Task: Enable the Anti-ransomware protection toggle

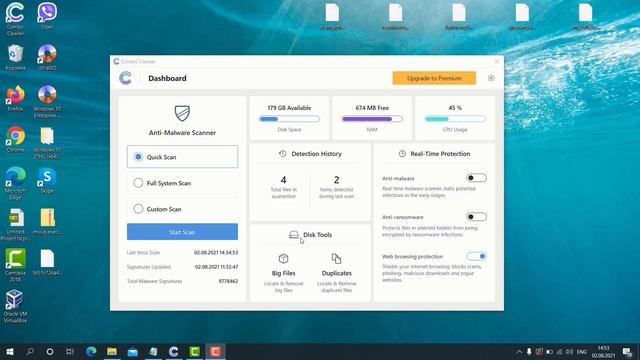Action: [x=476, y=217]
